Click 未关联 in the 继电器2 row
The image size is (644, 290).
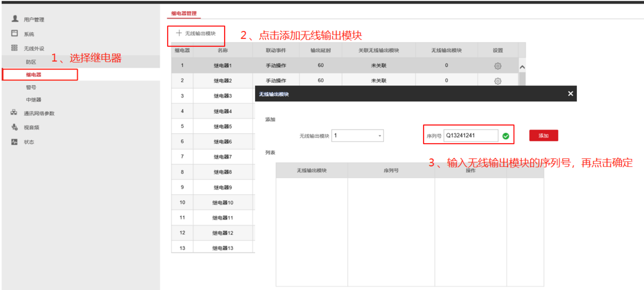(378, 81)
